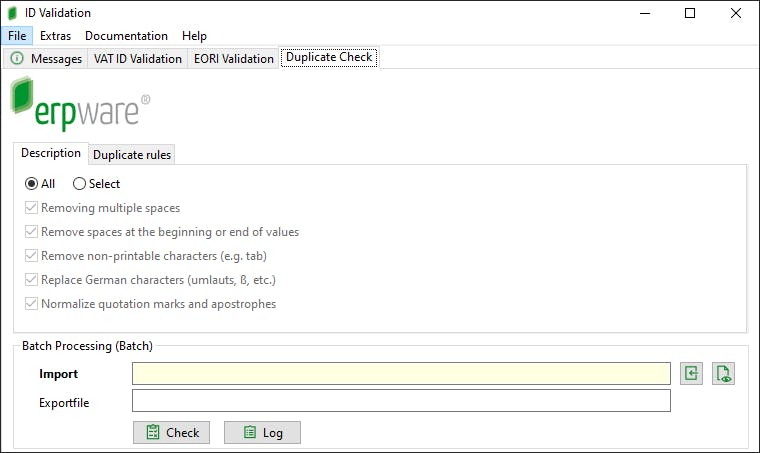This screenshot has height=453, width=760.
Task: Click the Exportfile label text
Action: coord(64,403)
